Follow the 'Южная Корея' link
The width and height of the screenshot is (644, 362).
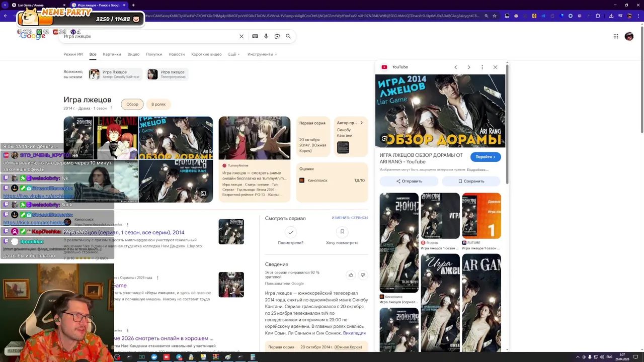click(x=348, y=347)
